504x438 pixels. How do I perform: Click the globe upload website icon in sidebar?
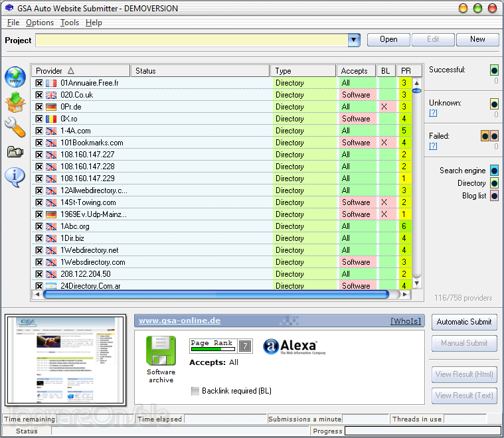coord(15,77)
